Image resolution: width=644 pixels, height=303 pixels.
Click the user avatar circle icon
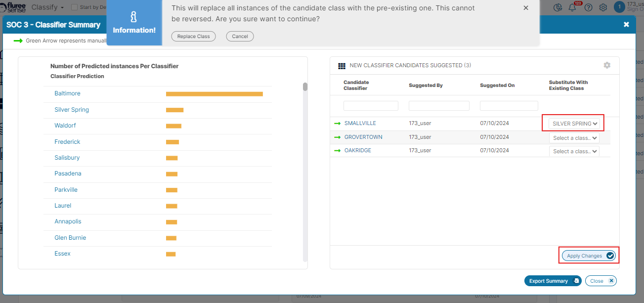tap(619, 6)
